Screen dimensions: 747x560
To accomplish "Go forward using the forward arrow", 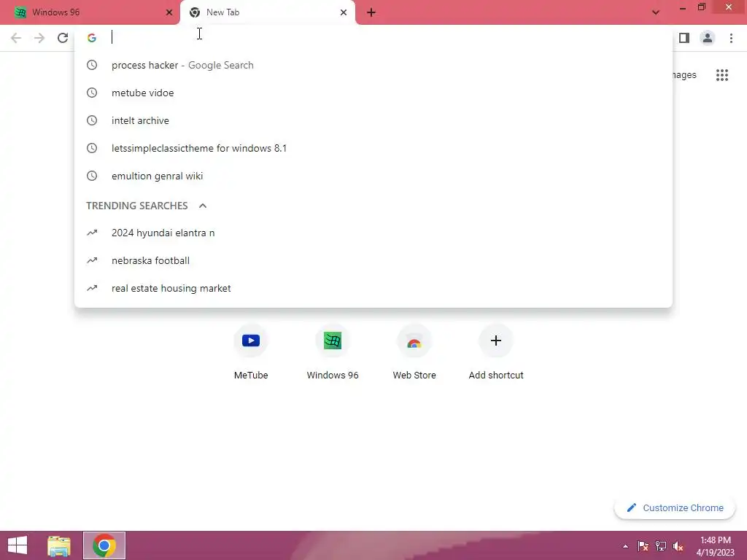I will [x=39, y=38].
